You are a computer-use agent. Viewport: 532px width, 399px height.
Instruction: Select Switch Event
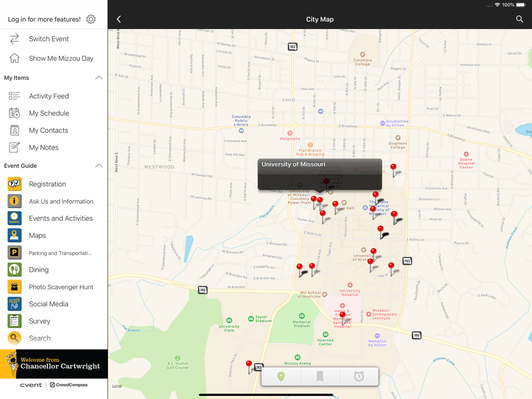pyautogui.click(x=48, y=39)
